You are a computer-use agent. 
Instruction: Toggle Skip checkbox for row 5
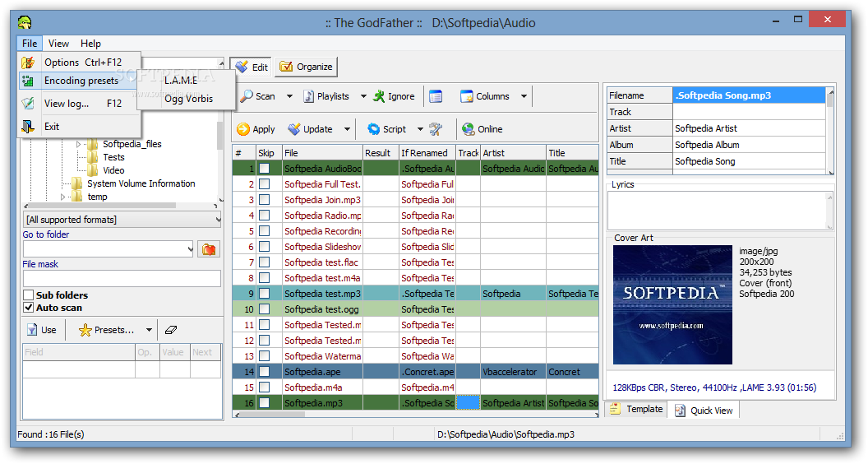tap(265, 231)
